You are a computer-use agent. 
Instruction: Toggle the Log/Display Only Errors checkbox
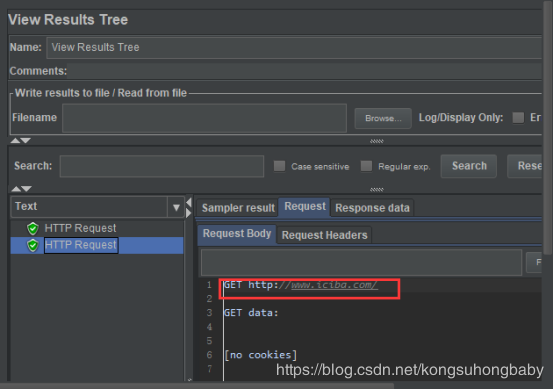pos(518,118)
